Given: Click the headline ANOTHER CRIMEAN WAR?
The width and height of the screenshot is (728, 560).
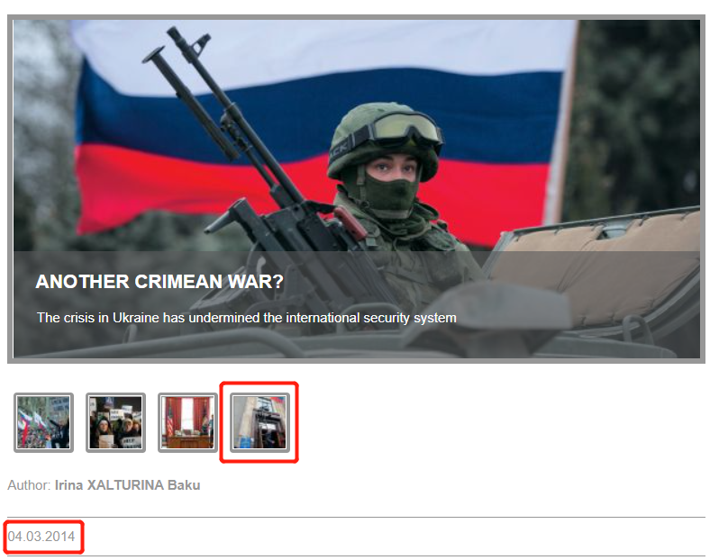Looking at the screenshot, I should tap(159, 282).
